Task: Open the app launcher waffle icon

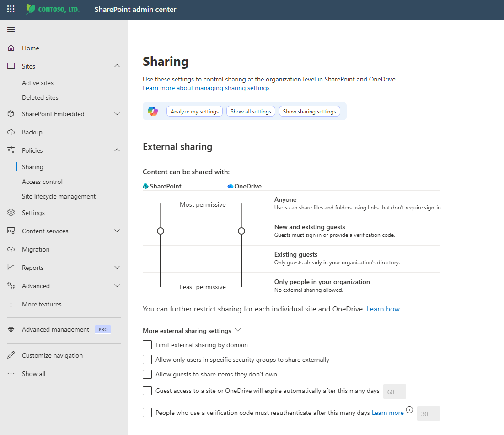Action: (x=11, y=9)
